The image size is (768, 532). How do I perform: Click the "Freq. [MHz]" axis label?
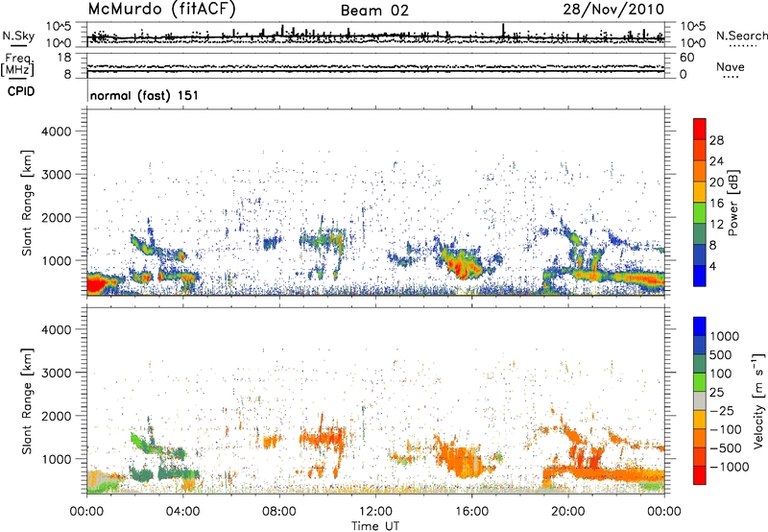(17, 65)
